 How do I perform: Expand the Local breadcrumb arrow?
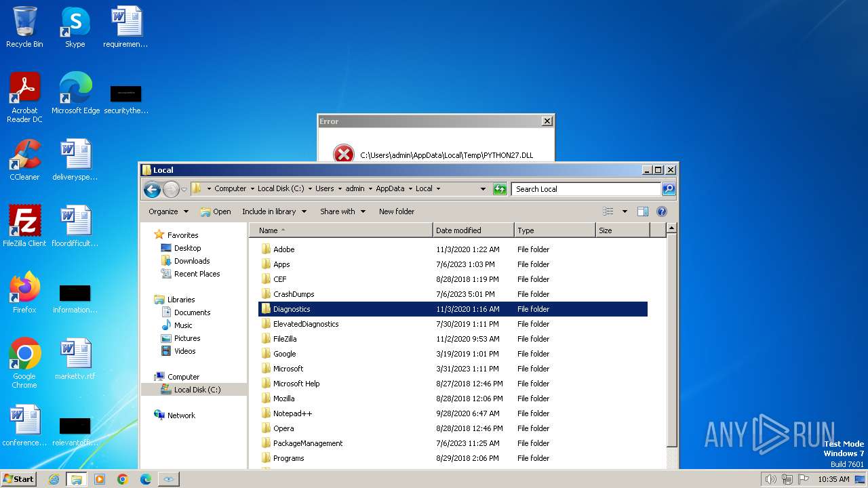[438, 189]
